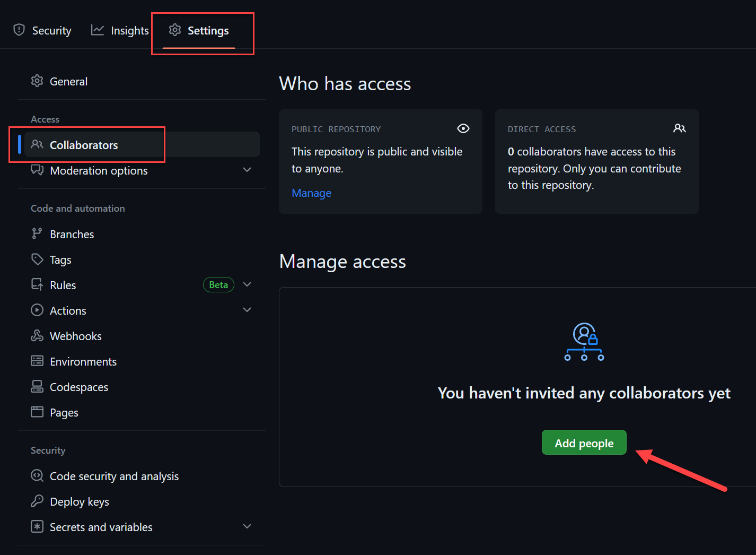756x555 pixels.
Task: Click the collaborators people icon on Direct Access card
Action: (680, 128)
